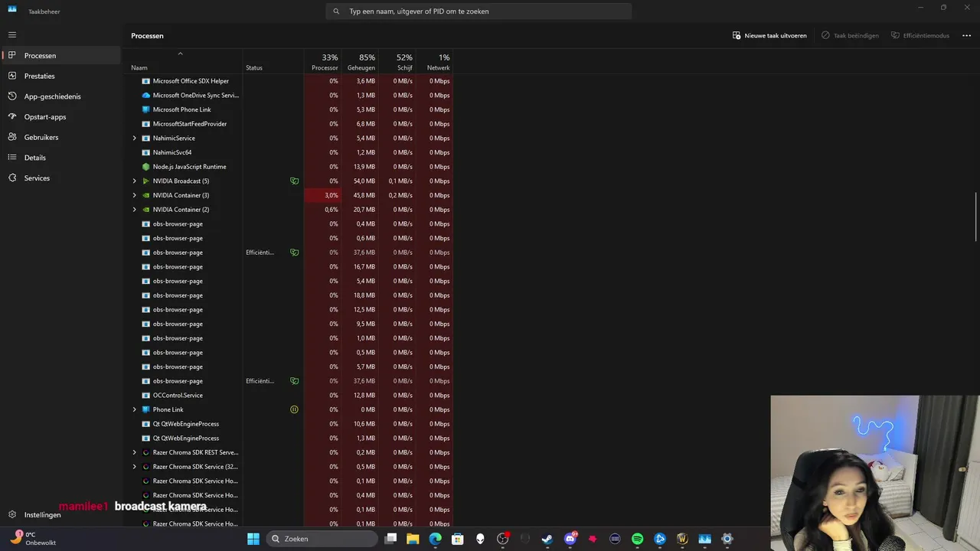This screenshot has width=980, height=551.
Task: Click the NVIDIA Container (3) icon
Action: 146,195
